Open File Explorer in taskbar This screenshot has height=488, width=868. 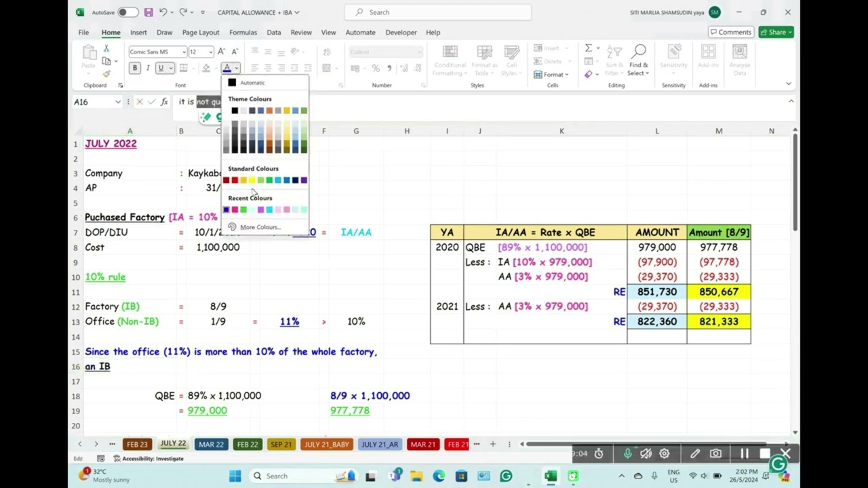click(x=416, y=476)
